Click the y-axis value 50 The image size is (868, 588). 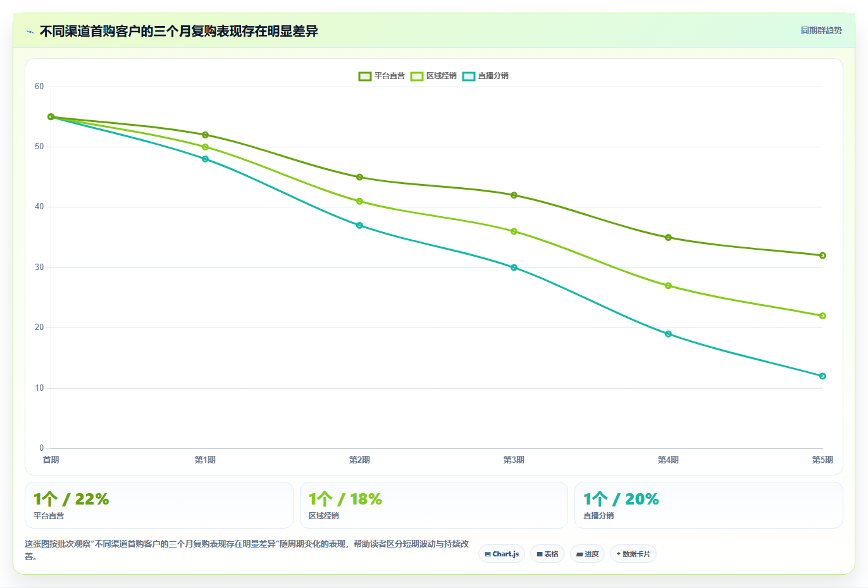point(39,147)
